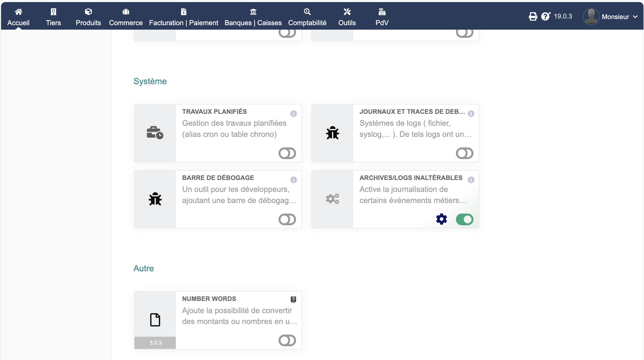Go to the Tiers menu
This screenshot has height=360, width=644.
53,17
